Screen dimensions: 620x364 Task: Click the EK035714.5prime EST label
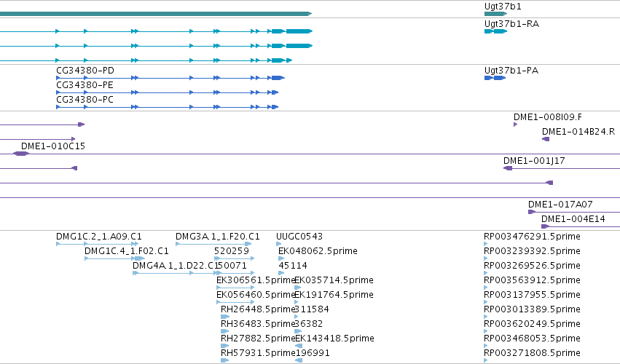[x=334, y=280]
